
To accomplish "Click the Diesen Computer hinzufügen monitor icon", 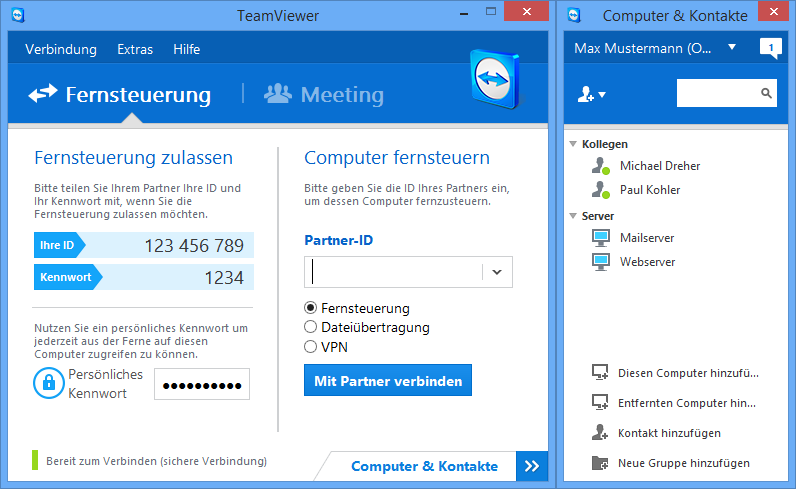I will (x=600, y=372).
